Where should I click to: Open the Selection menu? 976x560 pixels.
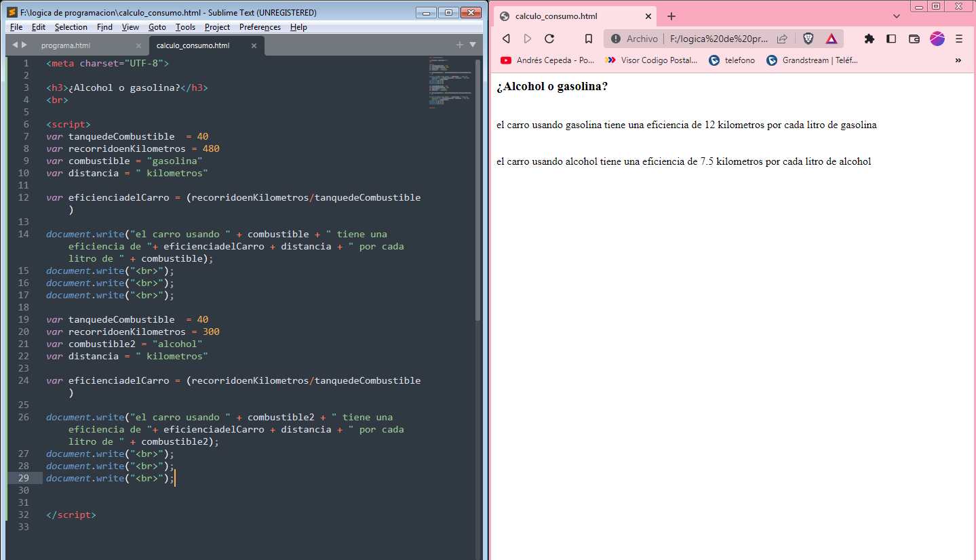tap(71, 27)
